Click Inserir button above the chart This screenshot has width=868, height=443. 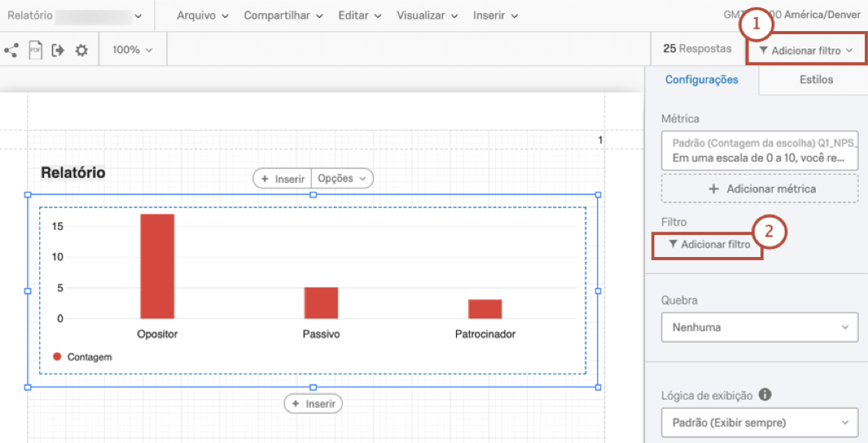[x=282, y=179]
